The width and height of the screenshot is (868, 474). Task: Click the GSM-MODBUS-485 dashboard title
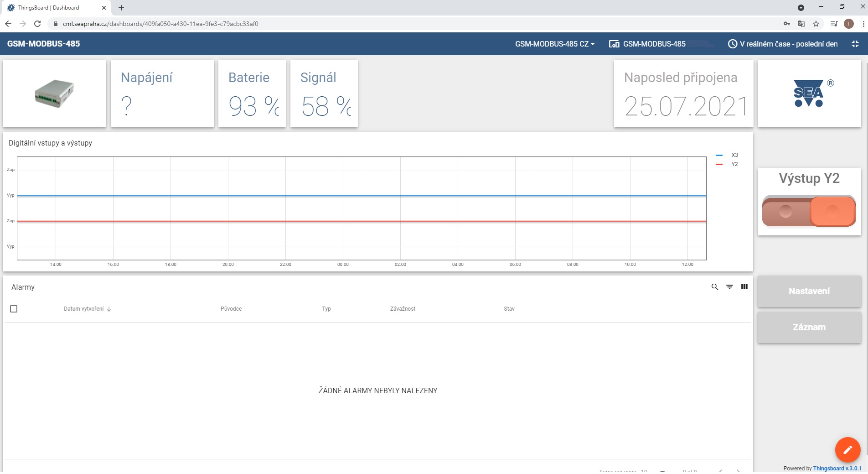43,44
